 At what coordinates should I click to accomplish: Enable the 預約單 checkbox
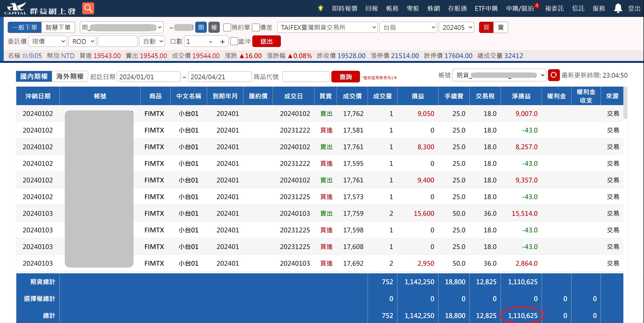(227, 27)
